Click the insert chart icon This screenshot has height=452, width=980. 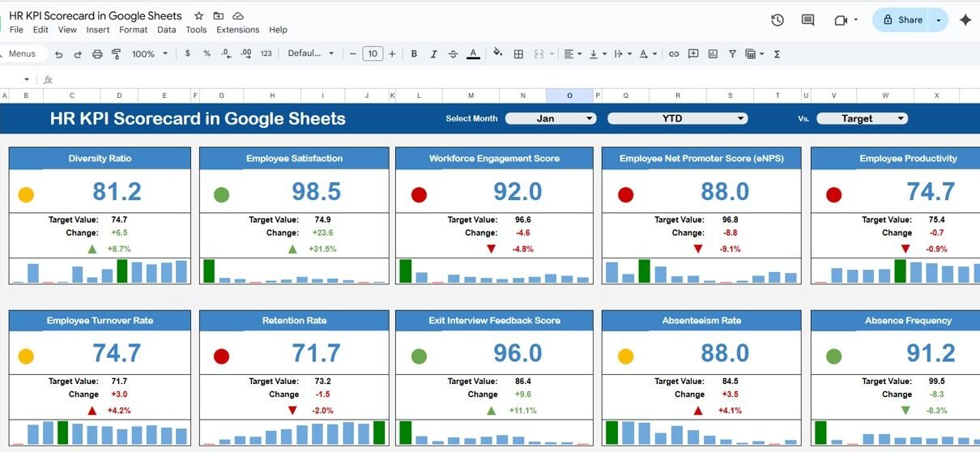[713, 54]
